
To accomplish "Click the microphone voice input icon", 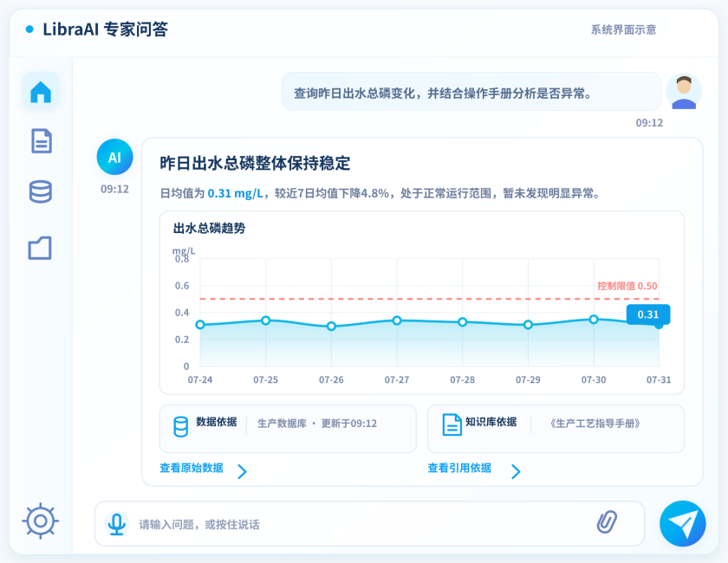I will [x=116, y=524].
